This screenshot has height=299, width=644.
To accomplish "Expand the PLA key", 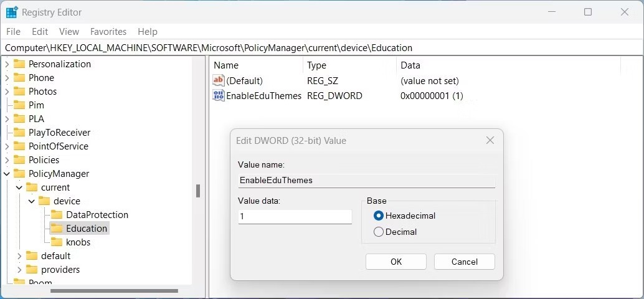I will pyautogui.click(x=7, y=119).
